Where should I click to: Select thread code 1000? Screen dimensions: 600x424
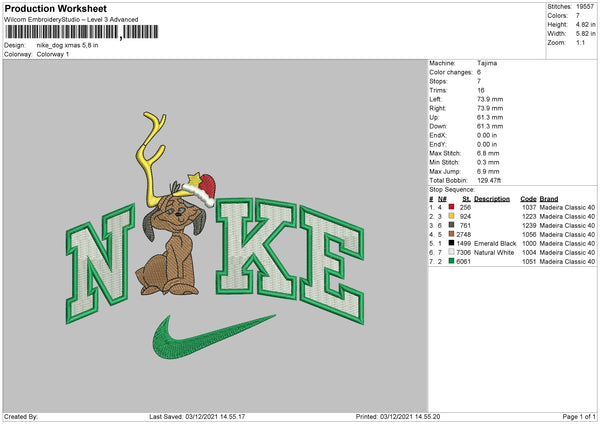coord(529,243)
